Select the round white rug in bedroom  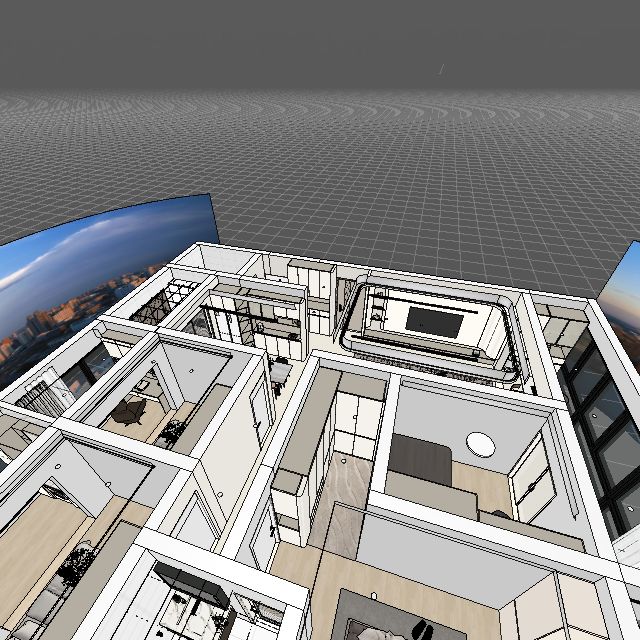pyautogui.click(x=481, y=444)
